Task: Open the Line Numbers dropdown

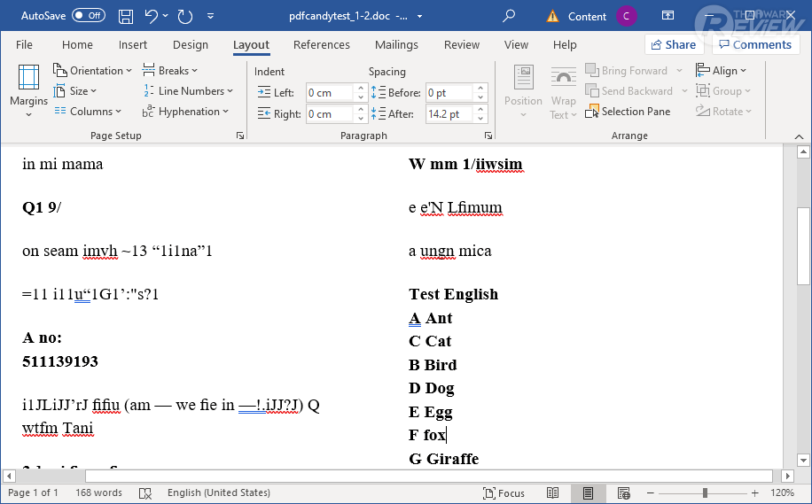Action: click(188, 91)
